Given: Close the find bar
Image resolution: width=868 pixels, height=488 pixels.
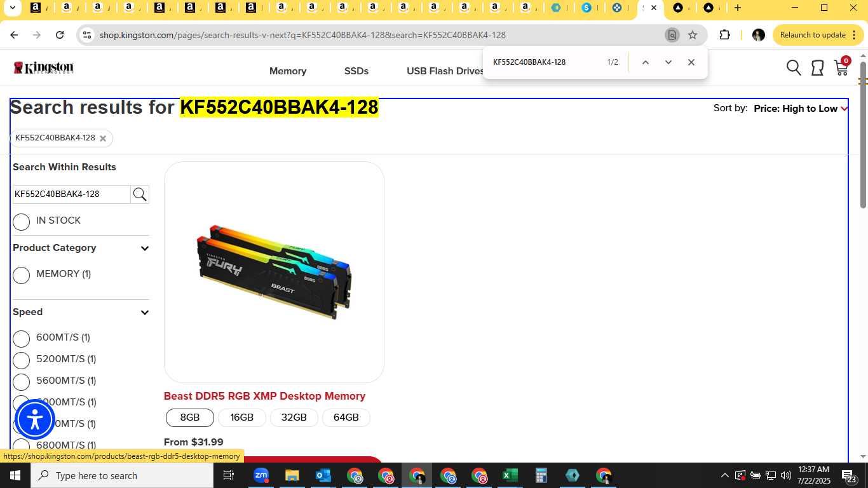Looking at the screenshot, I should click(691, 62).
